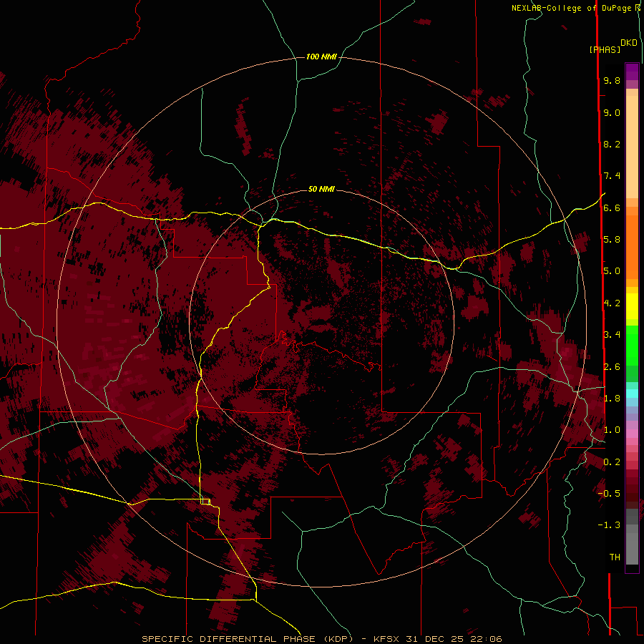
Task: Click the 6.6 scale value
Action: [x=612, y=208]
